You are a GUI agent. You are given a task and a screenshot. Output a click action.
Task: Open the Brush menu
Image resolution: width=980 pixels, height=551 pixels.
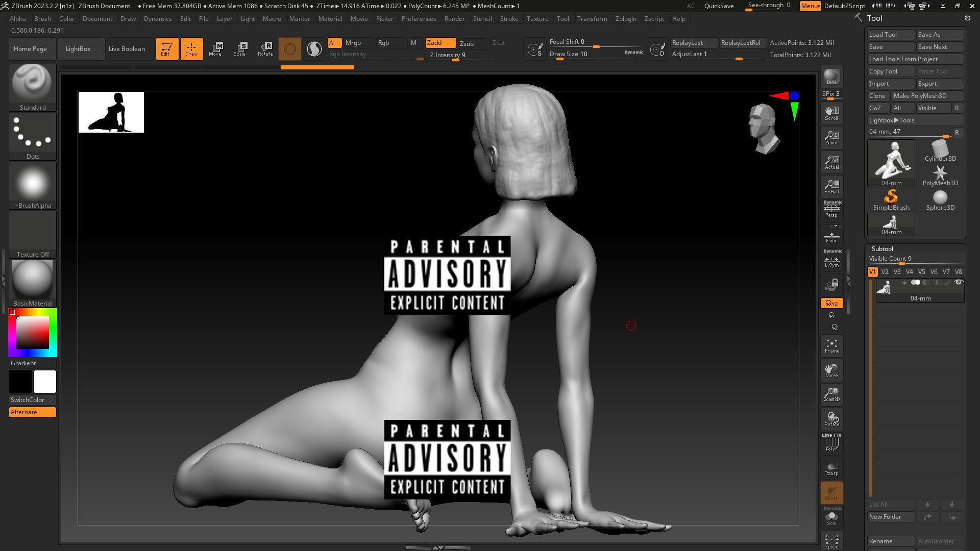(x=42, y=18)
